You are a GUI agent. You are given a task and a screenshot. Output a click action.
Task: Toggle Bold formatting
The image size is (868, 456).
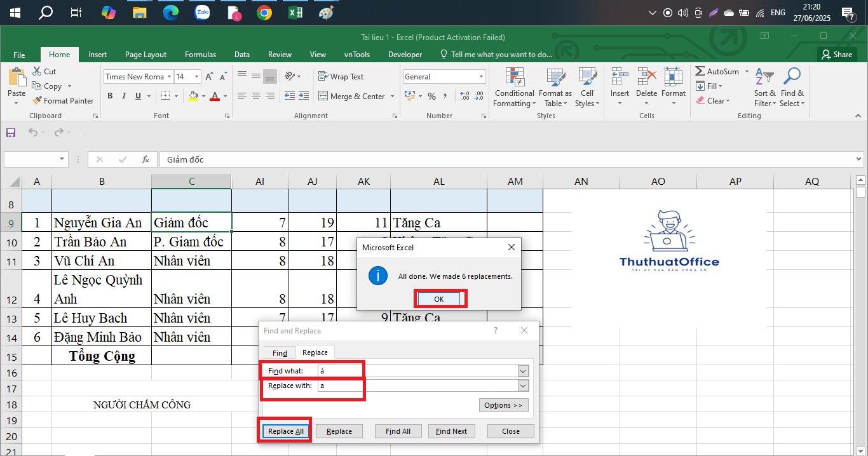(110, 96)
